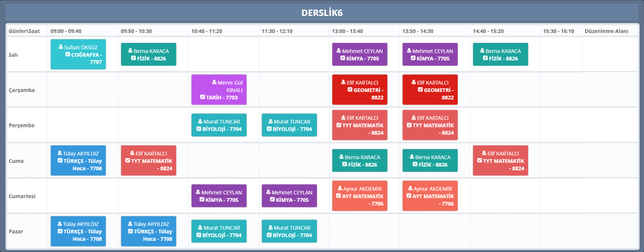
Task: Click edit icon on Salı 14:40 FİZİK card
Action: tap(485, 58)
